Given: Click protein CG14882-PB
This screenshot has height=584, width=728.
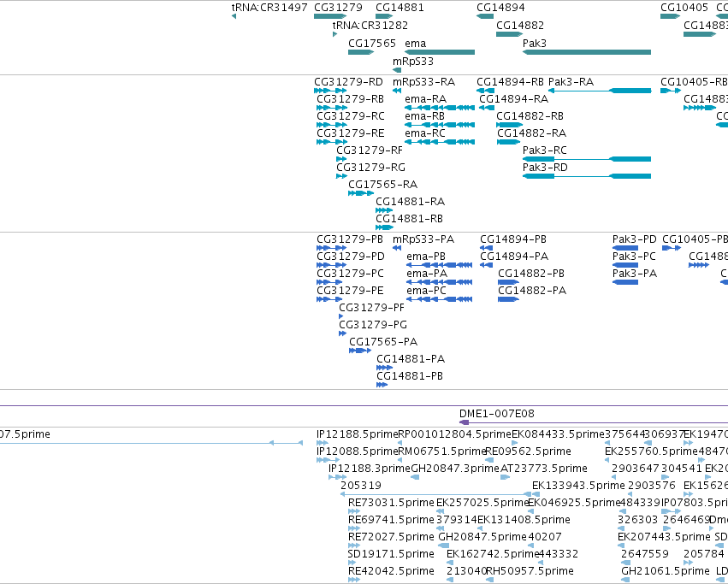Looking at the screenshot, I should (x=531, y=274).
